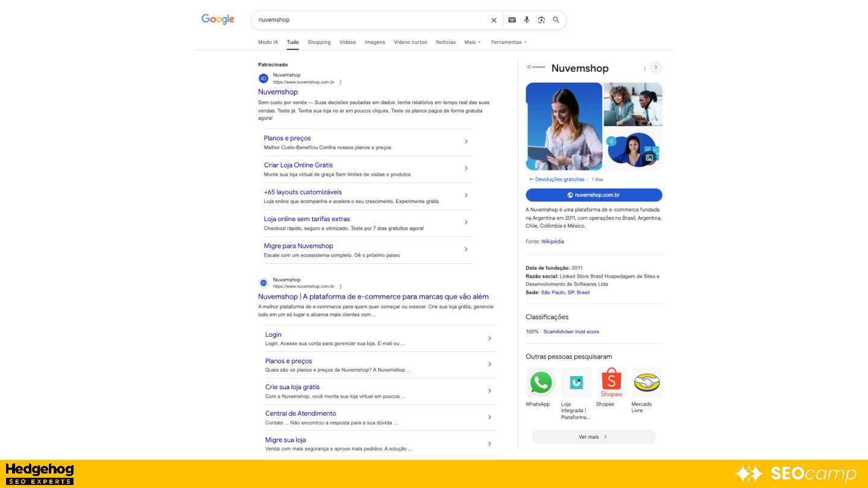Open the 'São Paulo, SP, Brasil' link
Screen dimensions: 868x488
pyautogui.click(x=565, y=292)
